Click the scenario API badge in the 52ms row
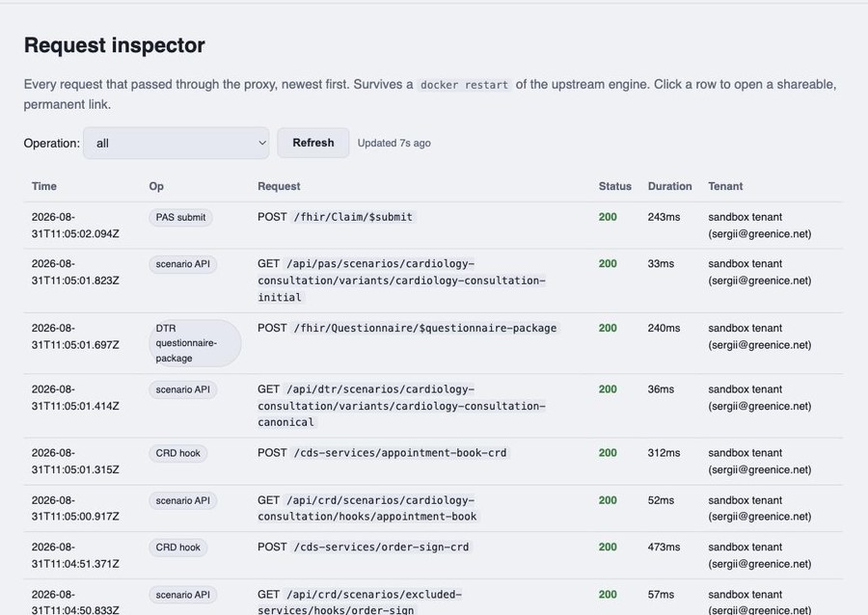The width and height of the screenshot is (868, 615). tap(182, 501)
